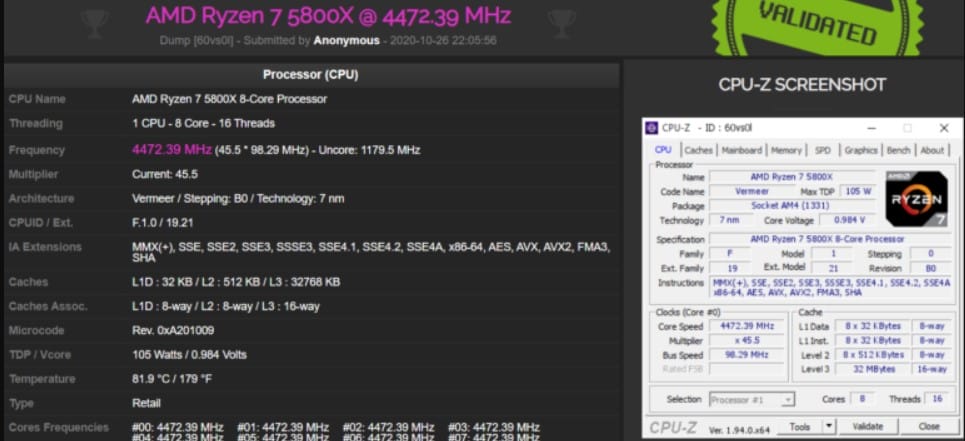Click the page title AMD Ryzen 7 5800X @ 4472.39 MHz
Image resolution: width=965 pixels, height=441 pixels.
(328, 15)
